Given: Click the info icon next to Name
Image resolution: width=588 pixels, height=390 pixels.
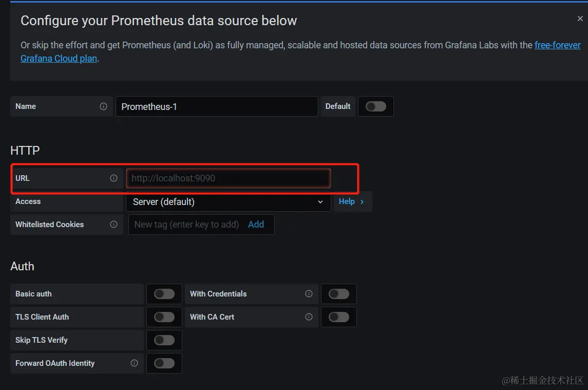Looking at the screenshot, I should pyautogui.click(x=103, y=106).
